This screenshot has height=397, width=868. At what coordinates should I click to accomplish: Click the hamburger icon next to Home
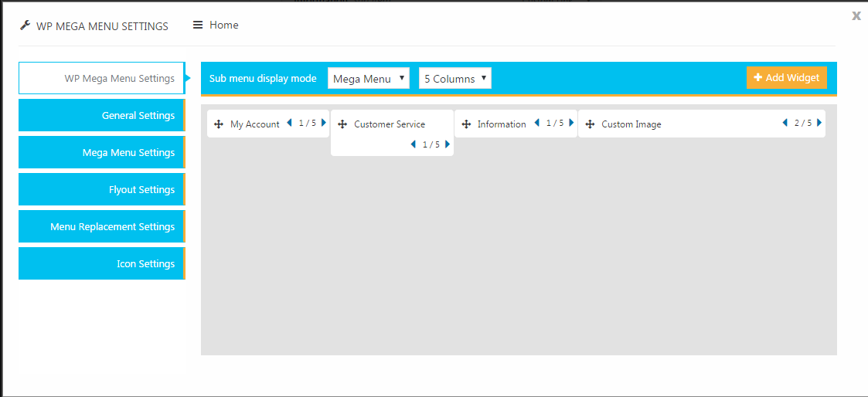(198, 25)
